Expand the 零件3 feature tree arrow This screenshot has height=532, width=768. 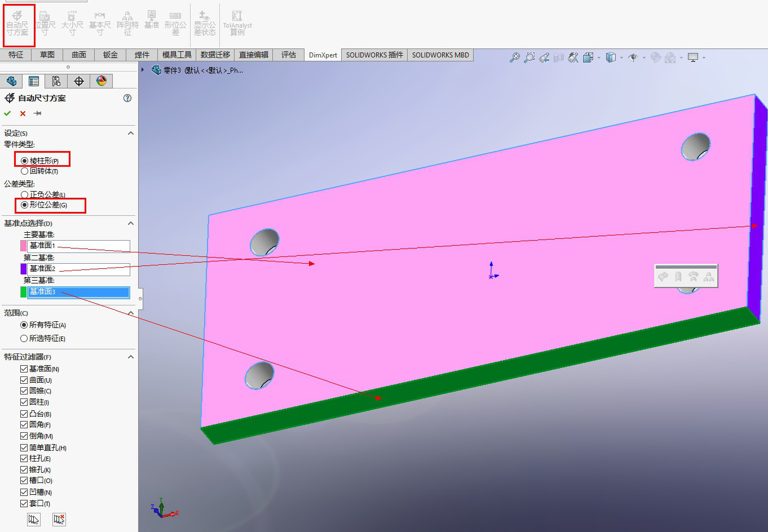(x=143, y=70)
